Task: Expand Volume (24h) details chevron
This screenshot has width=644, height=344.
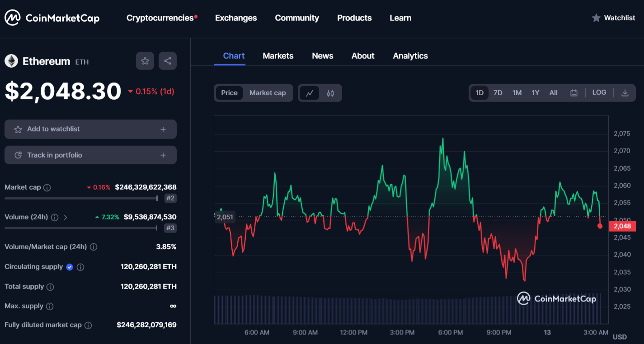Action: (66, 217)
